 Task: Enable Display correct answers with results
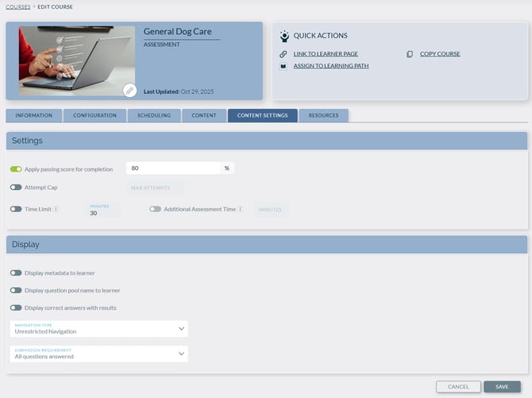(x=16, y=307)
